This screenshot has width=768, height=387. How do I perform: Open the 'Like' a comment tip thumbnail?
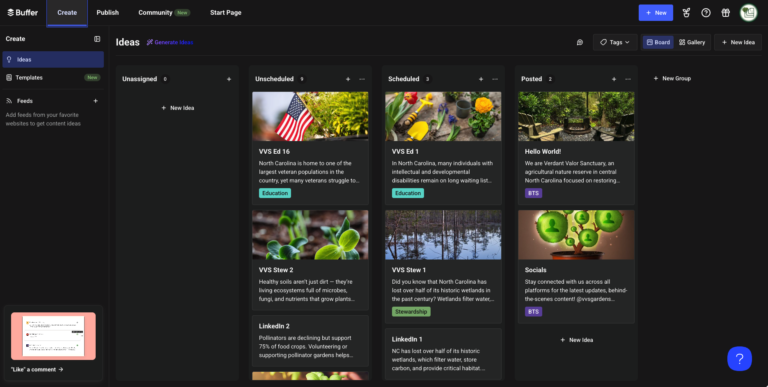coord(53,336)
